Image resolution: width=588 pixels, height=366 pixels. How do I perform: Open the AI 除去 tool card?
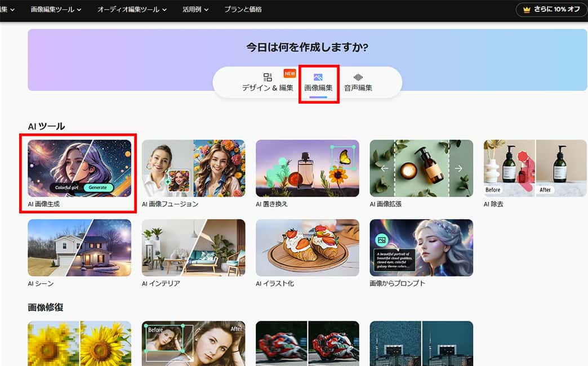[535, 168]
